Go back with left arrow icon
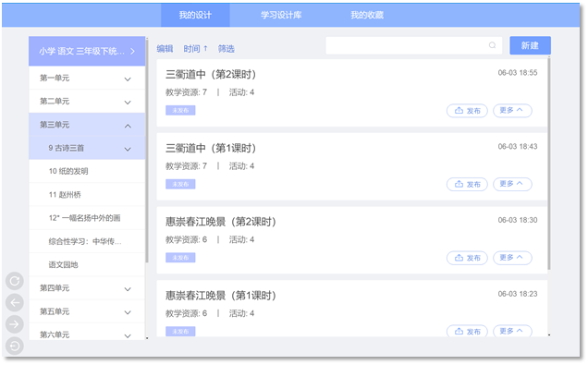588x365 pixels. [x=15, y=302]
